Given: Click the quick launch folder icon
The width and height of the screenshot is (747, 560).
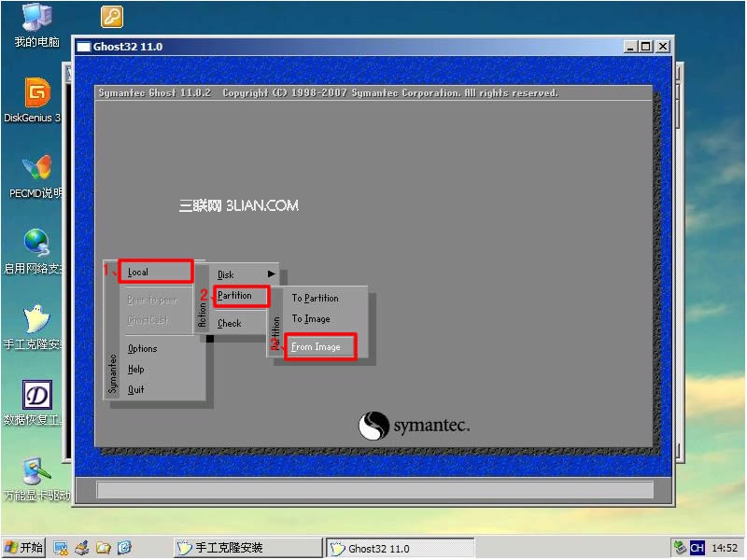Looking at the screenshot, I should tap(104, 548).
